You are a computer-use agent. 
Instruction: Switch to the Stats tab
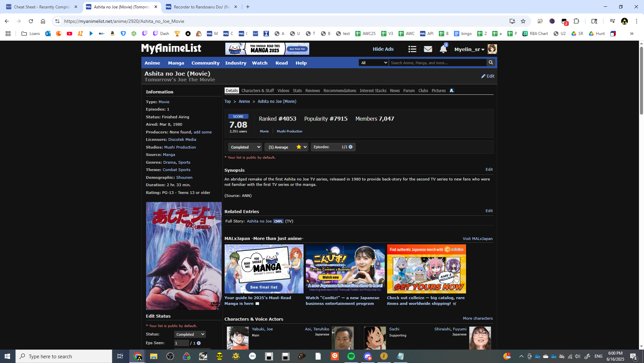point(297,91)
